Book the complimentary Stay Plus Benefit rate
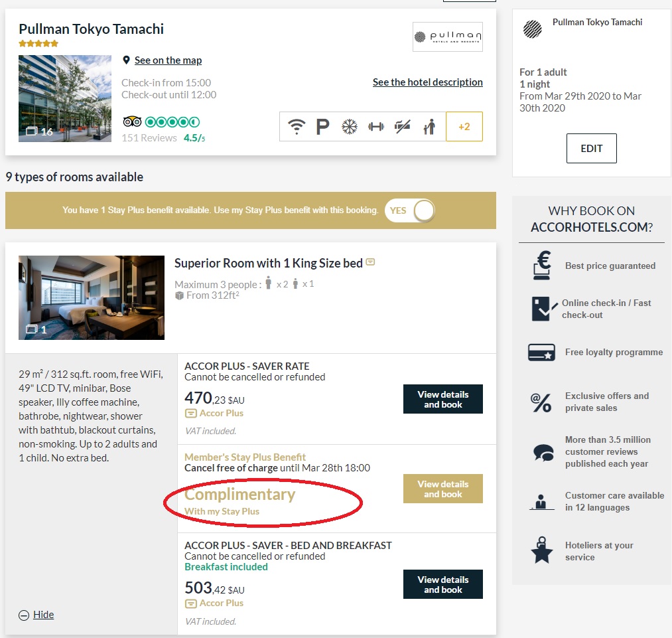Viewport: 672px width, 638px height. 442,489
